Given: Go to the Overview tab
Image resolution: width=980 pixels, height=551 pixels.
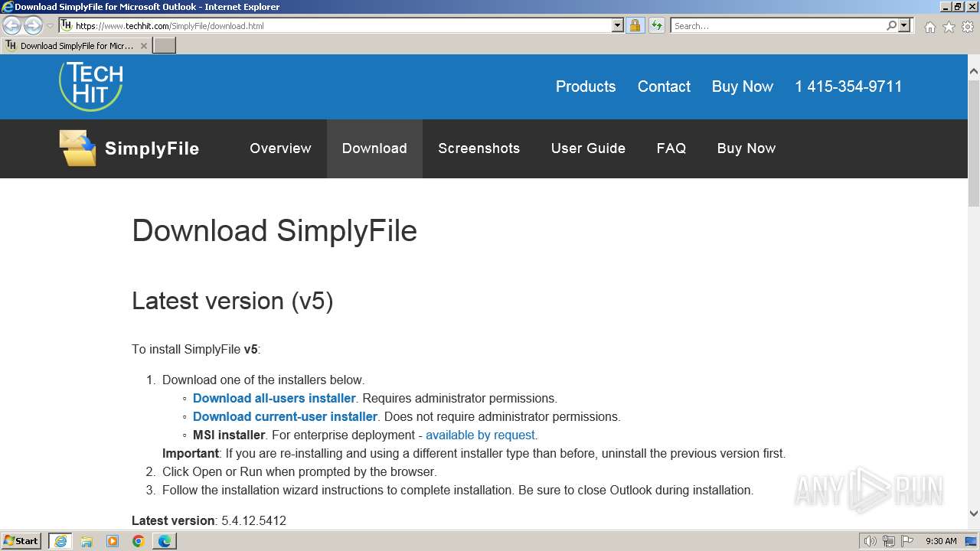Looking at the screenshot, I should coord(280,148).
